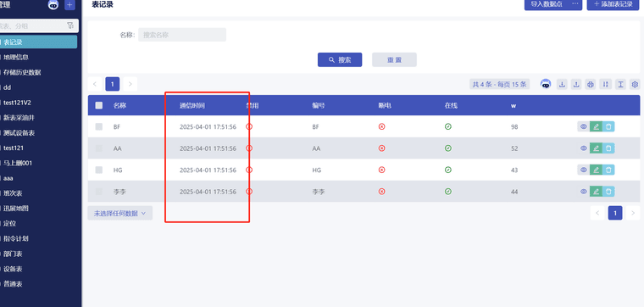Edit the 李李 record with the pencil icon
644x307 pixels.
coord(596,192)
